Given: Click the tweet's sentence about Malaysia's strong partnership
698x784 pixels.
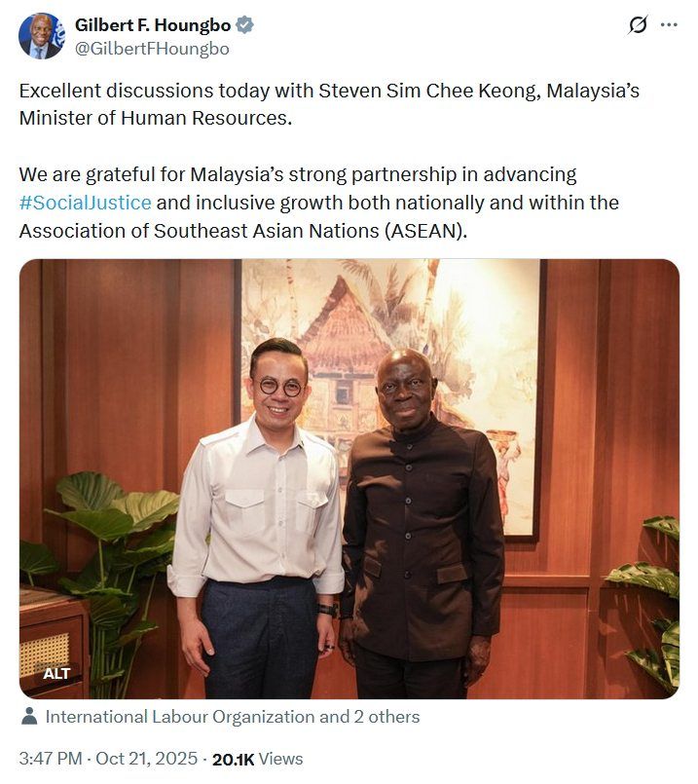Looking at the screenshot, I should point(318,203).
